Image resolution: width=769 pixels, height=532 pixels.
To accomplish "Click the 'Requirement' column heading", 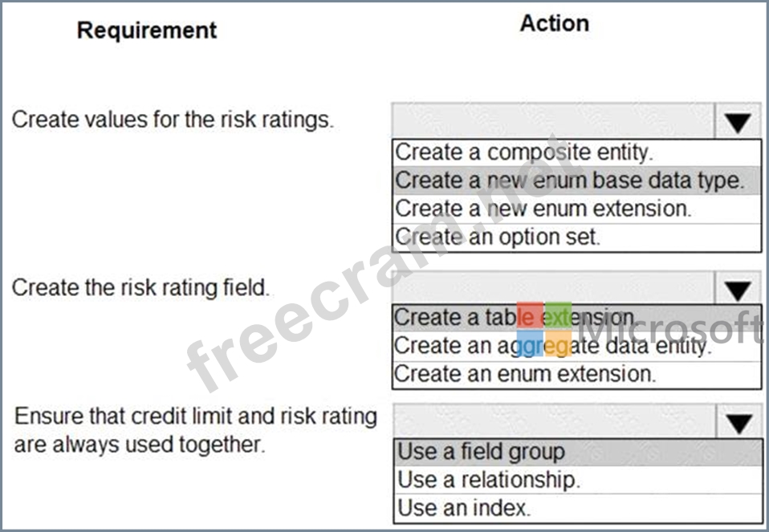I will tap(147, 30).
